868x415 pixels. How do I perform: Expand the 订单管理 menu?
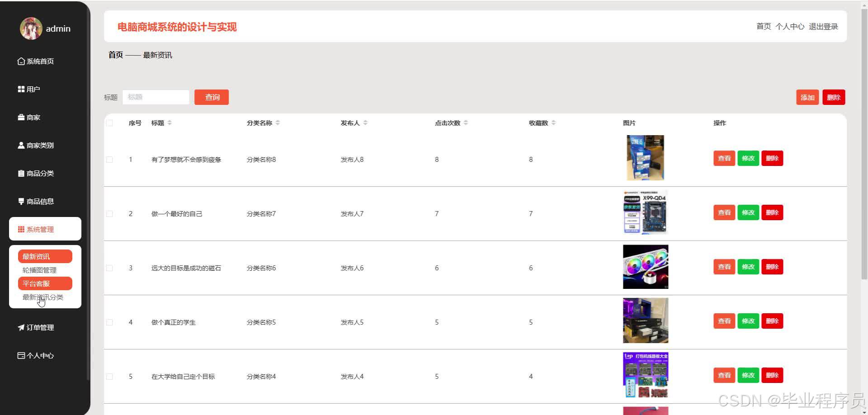coord(45,327)
